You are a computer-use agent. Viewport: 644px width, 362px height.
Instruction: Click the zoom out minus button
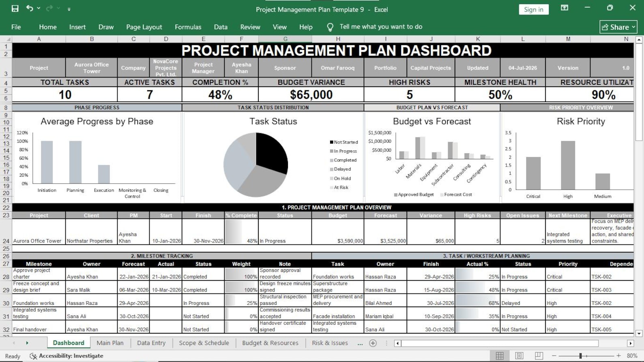click(x=554, y=356)
